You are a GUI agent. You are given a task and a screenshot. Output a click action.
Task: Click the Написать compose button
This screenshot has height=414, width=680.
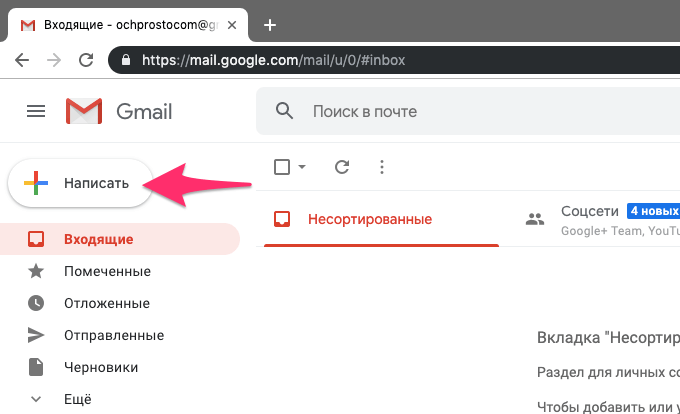pos(80,183)
